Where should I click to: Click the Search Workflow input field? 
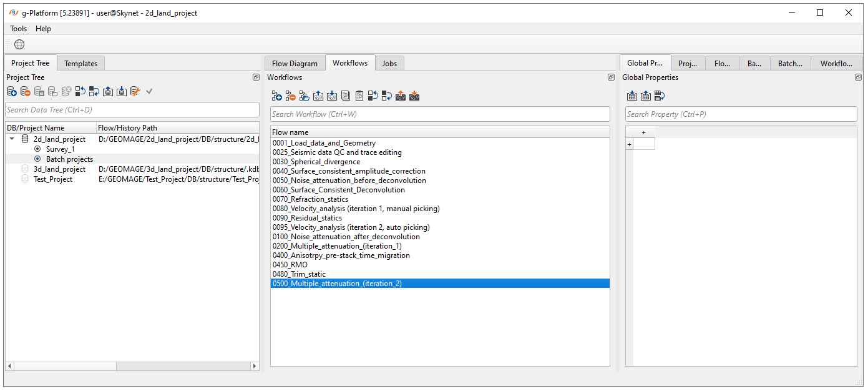click(x=440, y=114)
